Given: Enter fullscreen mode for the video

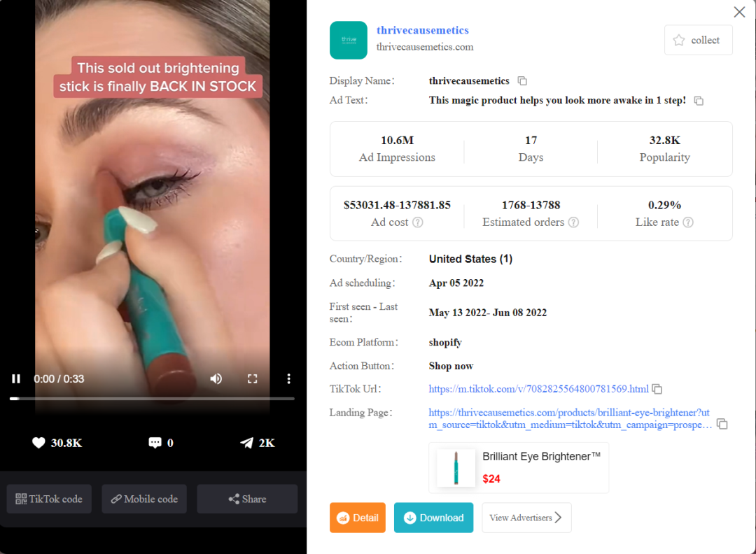Looking at the screenshot, I should coord(252,378).
